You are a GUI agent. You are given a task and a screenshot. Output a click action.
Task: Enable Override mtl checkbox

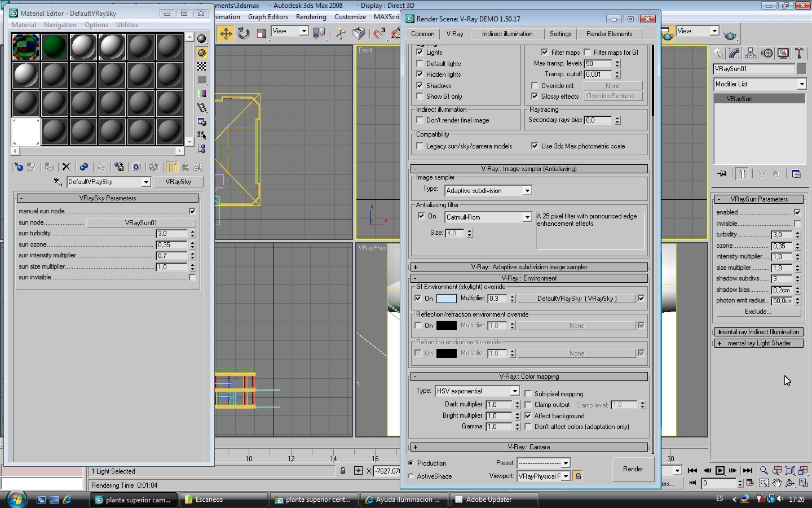[x=535, y=85]
